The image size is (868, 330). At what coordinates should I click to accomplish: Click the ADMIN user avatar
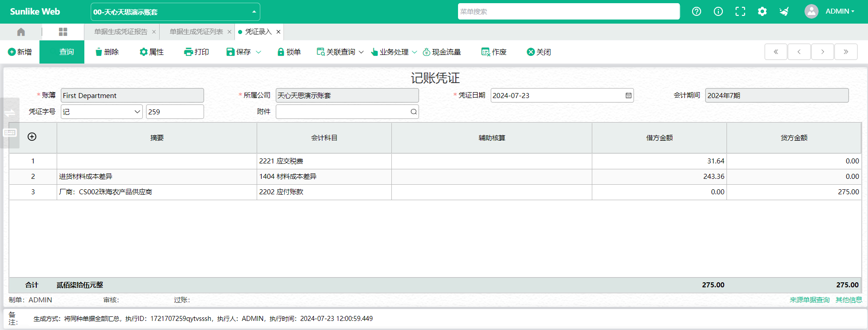pyautogui.click(x=811, y=11)
